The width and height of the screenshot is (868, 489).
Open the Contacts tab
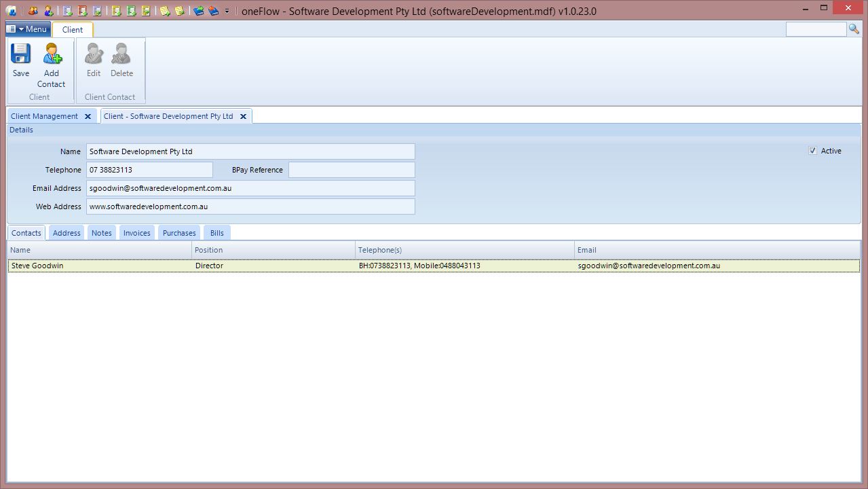point(26,233)
